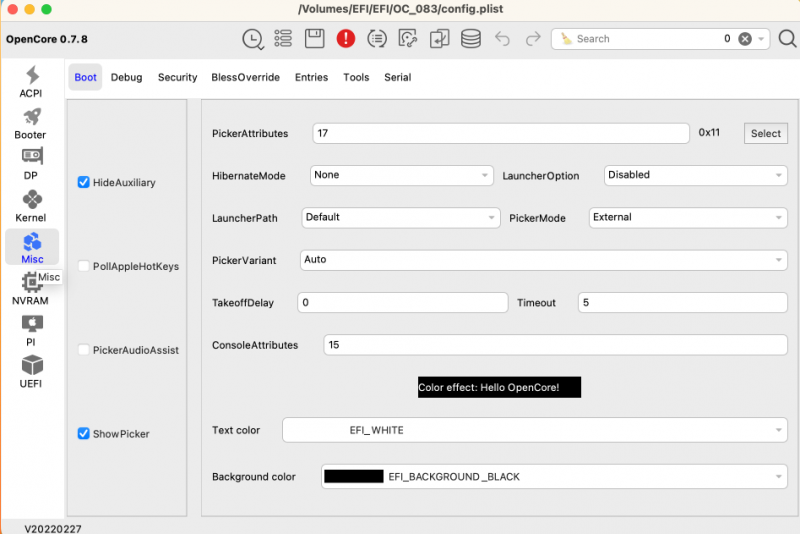This screenshot has height=534, width=800.
Task: Open the ACPI section in sidebar
Action: coord(31,82)
